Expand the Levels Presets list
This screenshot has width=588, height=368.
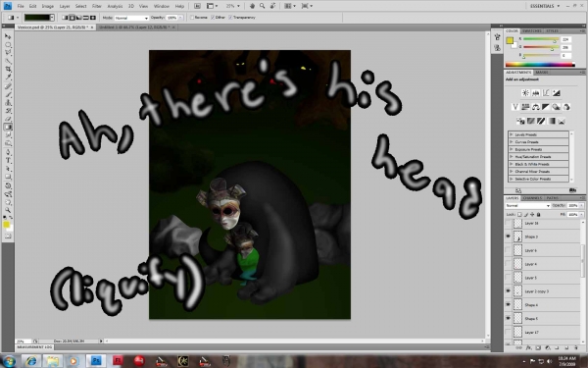click(512, 134)
